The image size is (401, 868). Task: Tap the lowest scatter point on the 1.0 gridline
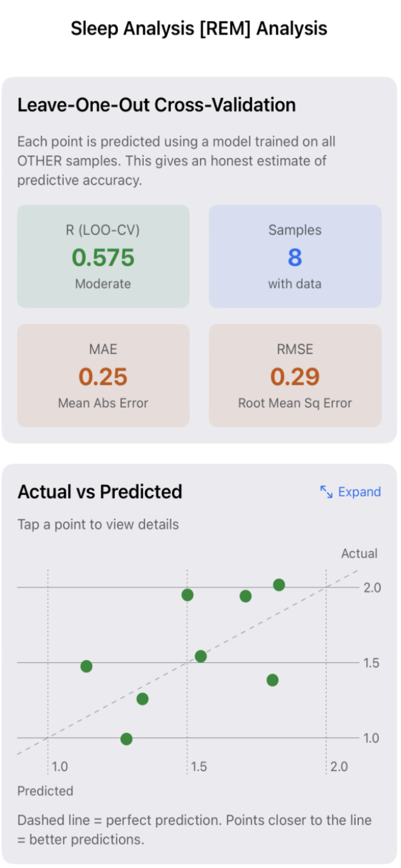[x=126, y=739]
